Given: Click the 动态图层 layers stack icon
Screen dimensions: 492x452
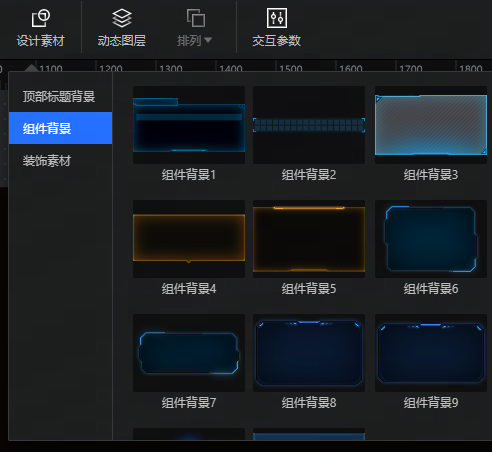Looking at the screenshot, I should coord(122,18).
